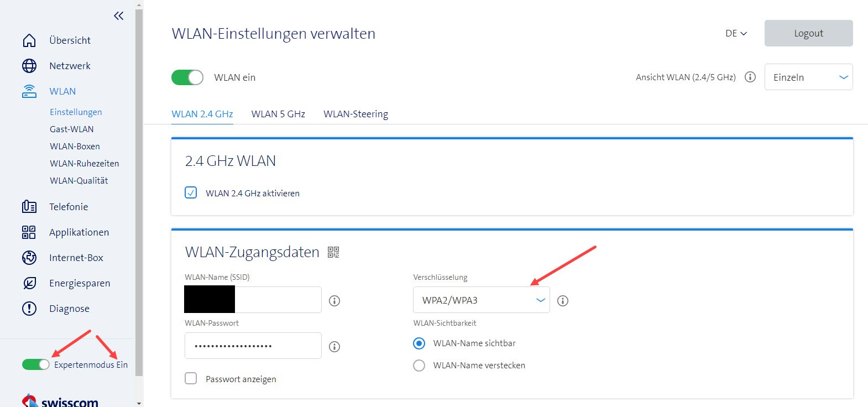
Task: Expand the Einzeln view dropdown
Action: pyautogui.click(x=808, y=77)
